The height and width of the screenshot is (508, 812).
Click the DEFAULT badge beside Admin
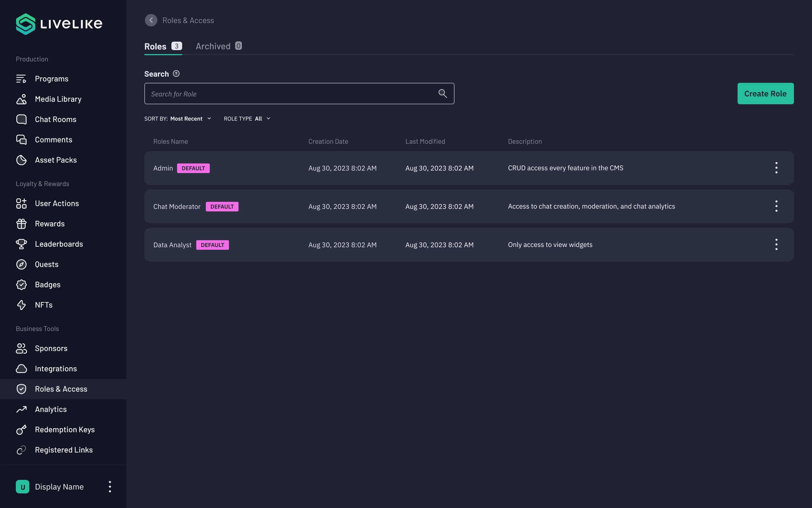(193, 168)
